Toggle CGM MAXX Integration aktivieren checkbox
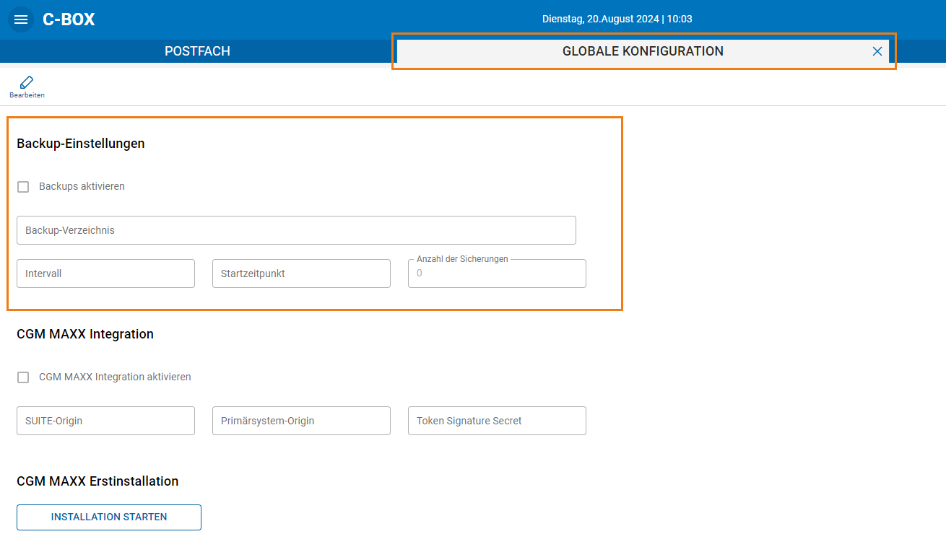The width and height of the screenshot is (946, 560). pyautogui.click(x=23, y=377)
